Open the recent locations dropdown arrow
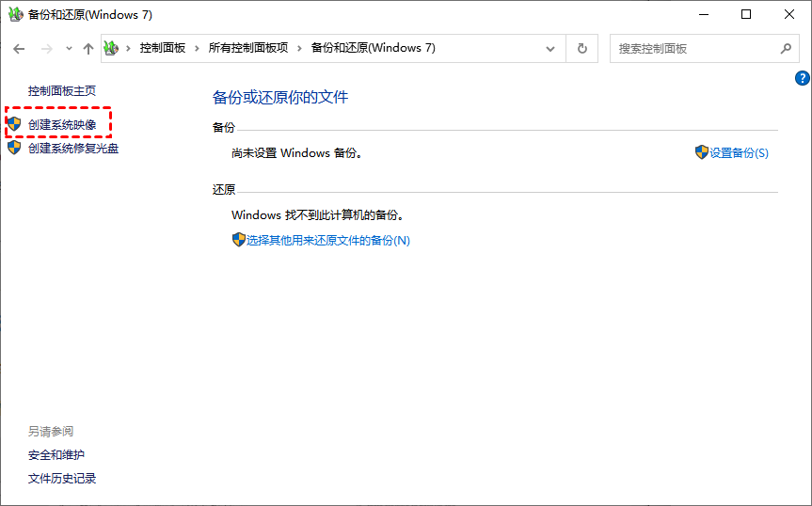Screen dimensions: 812x506 point(69,49)
